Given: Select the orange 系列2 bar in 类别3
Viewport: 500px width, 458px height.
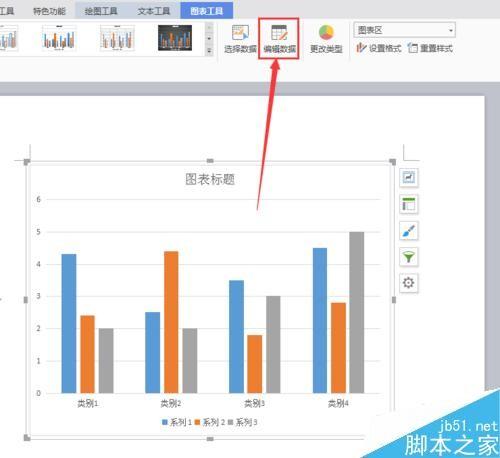Looking at the screenshot, I should coord(255,364).
